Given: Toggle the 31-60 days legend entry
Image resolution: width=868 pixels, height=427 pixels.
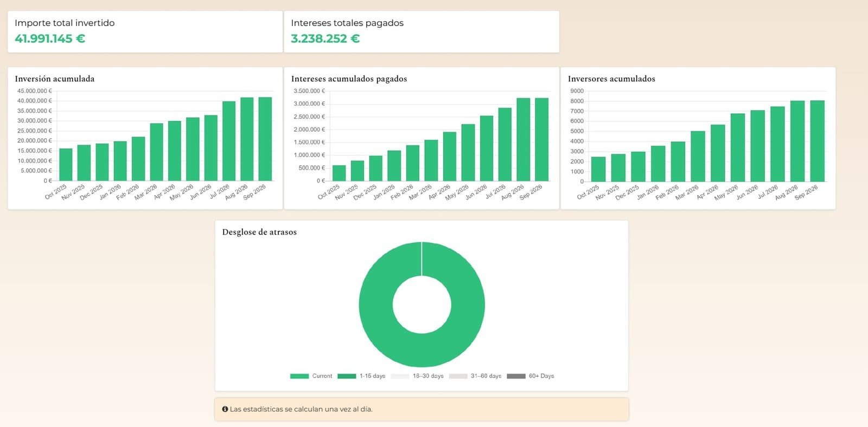Looking at the screenshot, I should click(475, 376).
